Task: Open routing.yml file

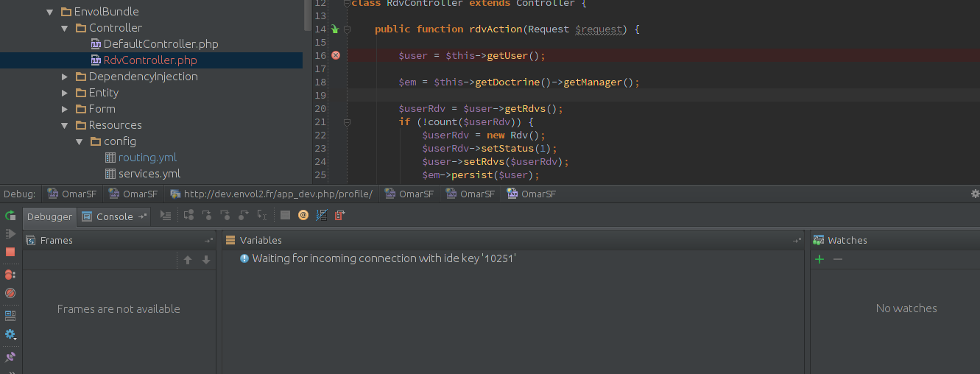Action: coord(147,158)
